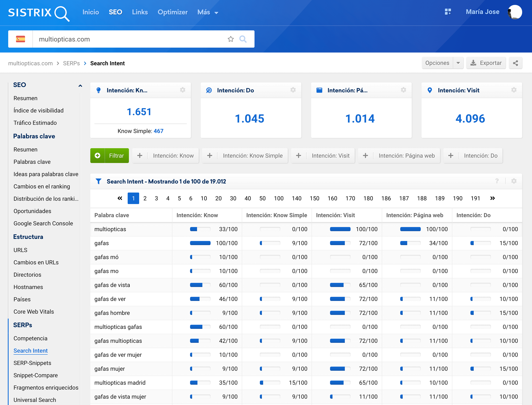This screenshot has width=532, height=405.
Task: Open the Opciones dropdown arrow
Action: [458, 63]
